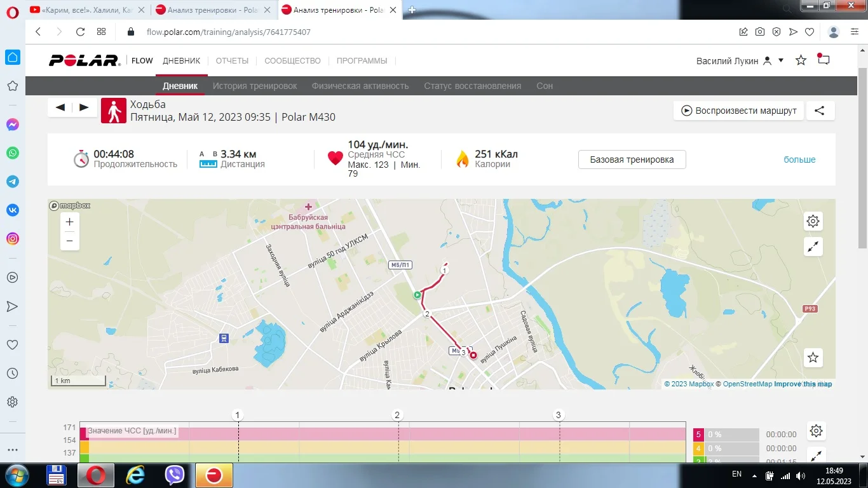The height and width of the screenshot is (488, 868).
Task: Zoom out on the map
Action: point(70,241)
